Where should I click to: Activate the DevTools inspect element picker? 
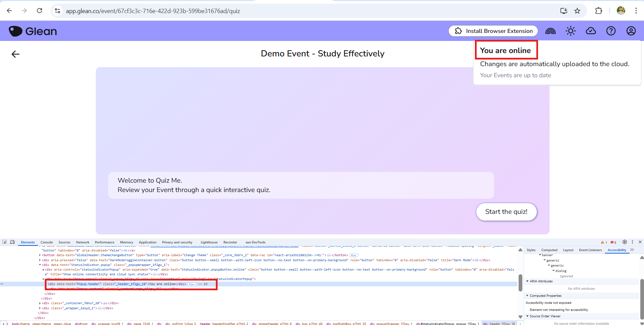[5, 242]
